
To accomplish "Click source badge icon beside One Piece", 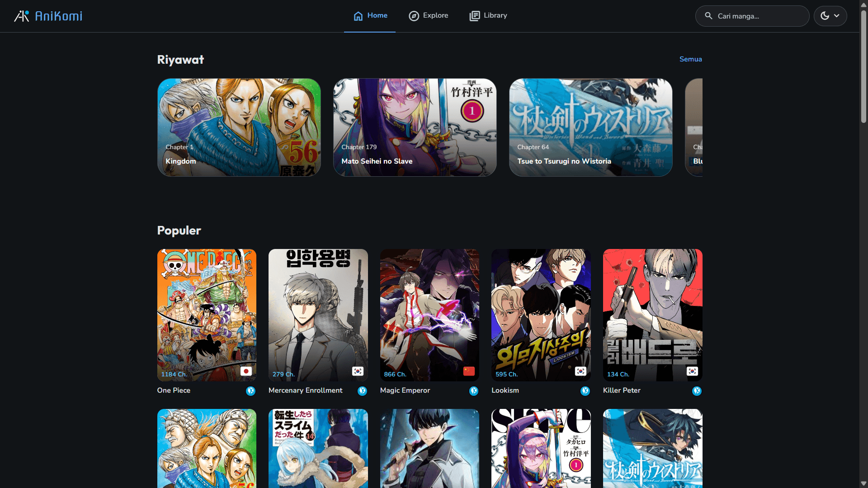I will [x=250, y=391].
